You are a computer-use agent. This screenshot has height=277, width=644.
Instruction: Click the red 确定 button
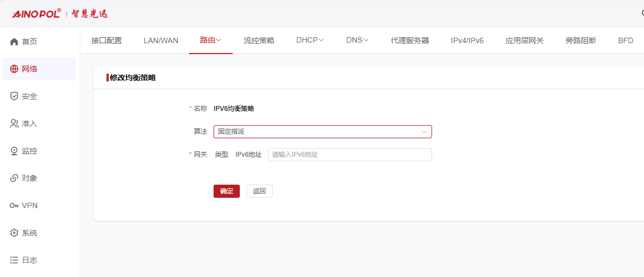coord(227,191)
